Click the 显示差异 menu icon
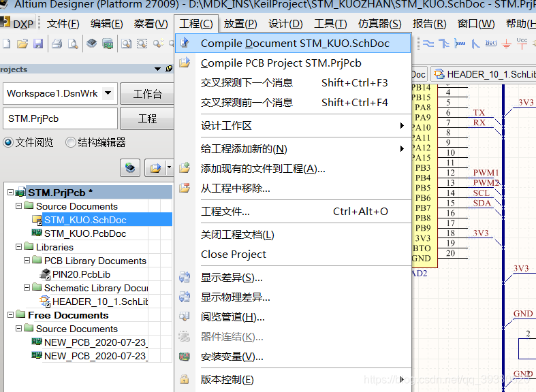 tap(185, 277)
